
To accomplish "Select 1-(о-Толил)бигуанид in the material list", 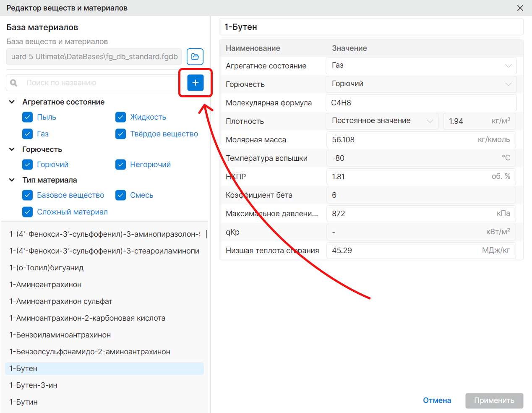I will (104, 268).
